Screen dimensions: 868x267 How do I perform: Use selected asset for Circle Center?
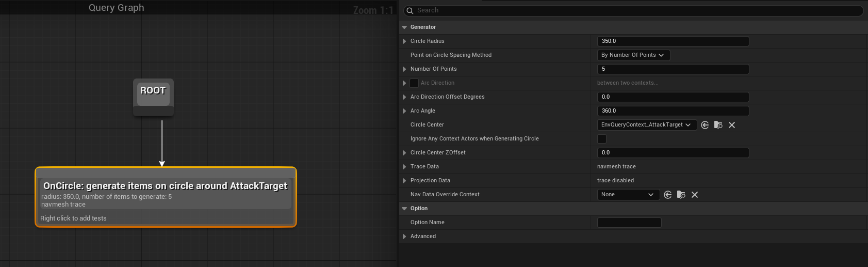[705, 125]
